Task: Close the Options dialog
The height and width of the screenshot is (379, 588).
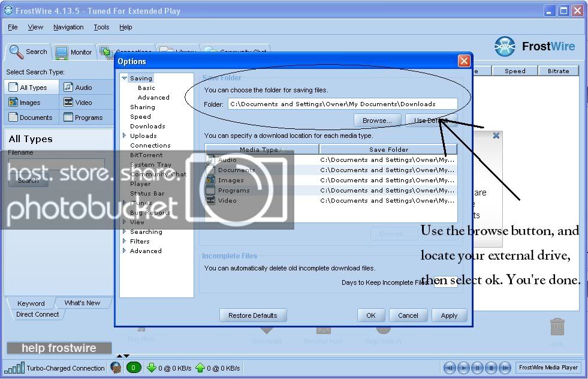Action: tap(464, 61)
